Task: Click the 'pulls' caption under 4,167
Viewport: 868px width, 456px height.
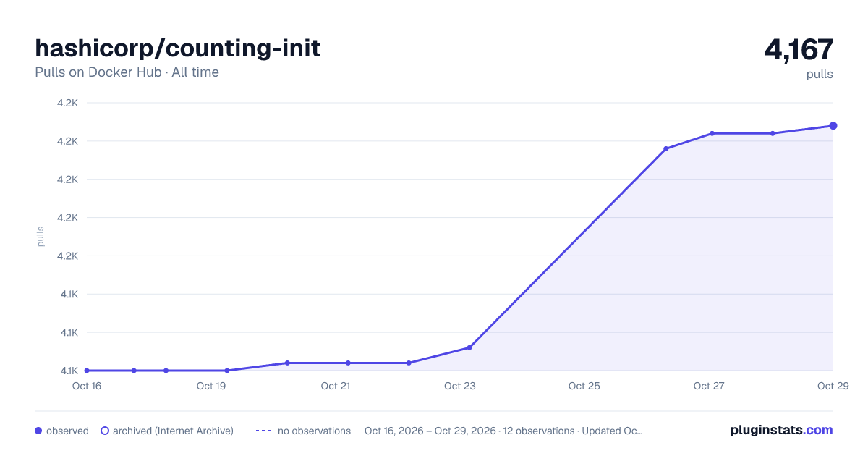Action: coord(820,75)
